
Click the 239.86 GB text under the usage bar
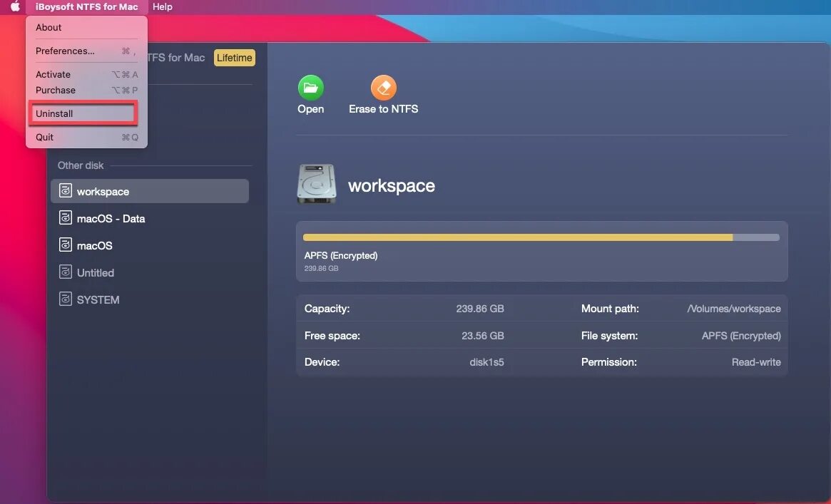(321, 269)
